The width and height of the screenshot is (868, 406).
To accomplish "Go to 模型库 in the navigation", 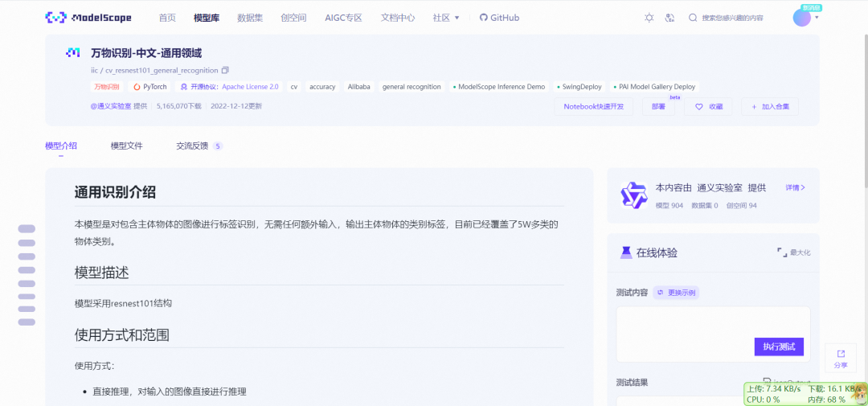I will coord(207,18).
